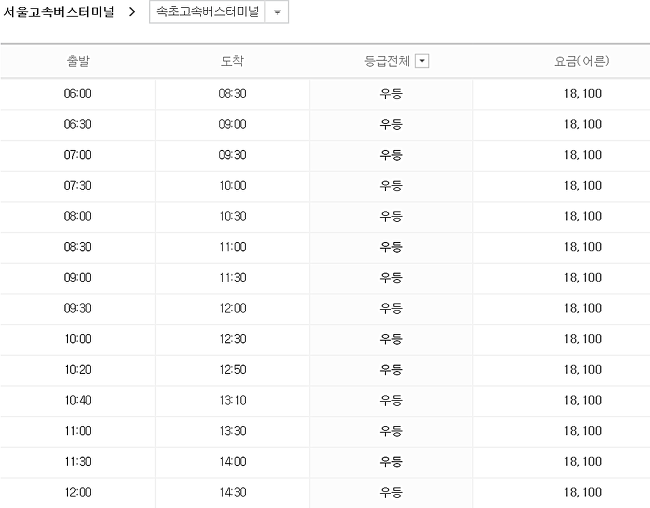Click 우등 grade in the 12:00 row
Image resolution: width=650 pixels, height=508 pixels.
tap(391, 492)
